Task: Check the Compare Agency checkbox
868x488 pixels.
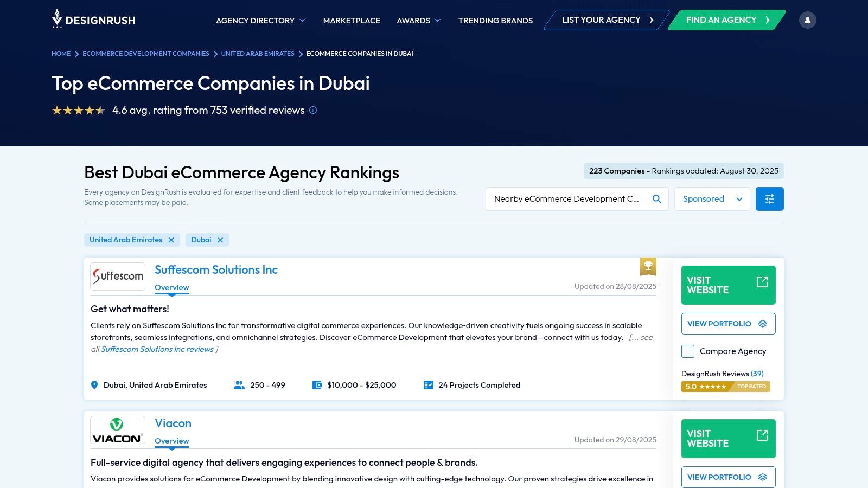Action: [687, 351]
